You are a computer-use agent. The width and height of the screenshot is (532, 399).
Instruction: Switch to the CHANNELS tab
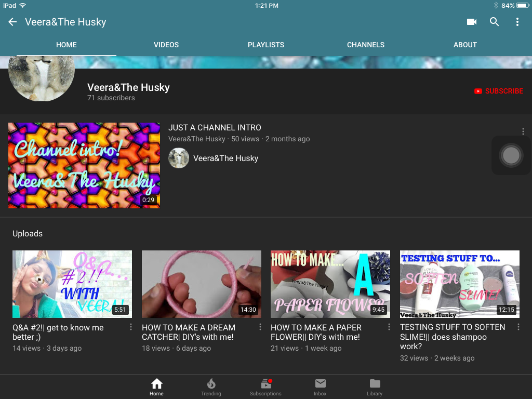(x=366, y=45)
